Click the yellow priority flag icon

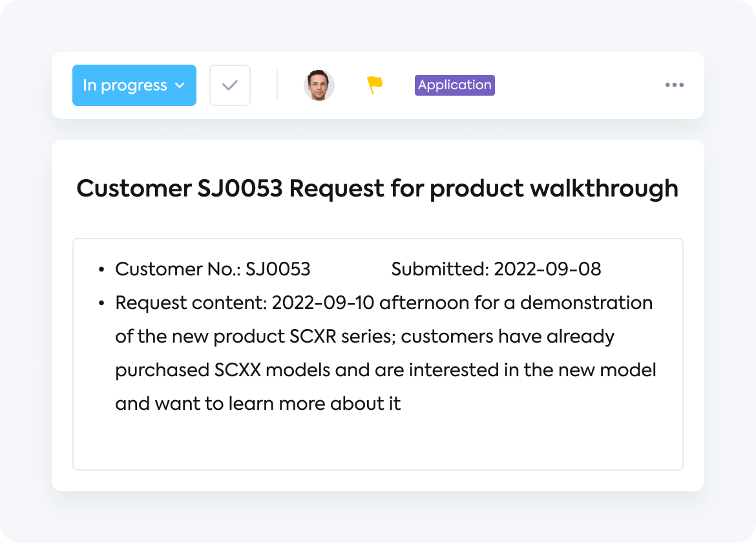375,85
